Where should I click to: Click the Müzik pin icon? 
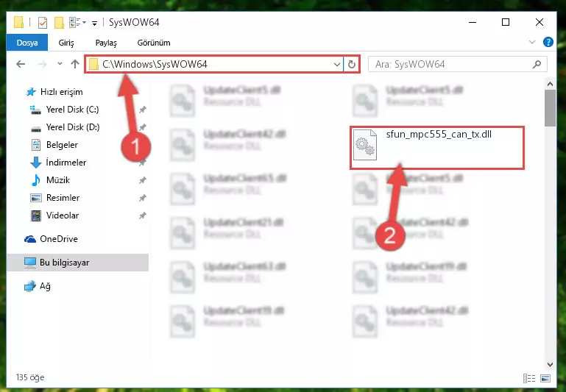click(143, 180)
